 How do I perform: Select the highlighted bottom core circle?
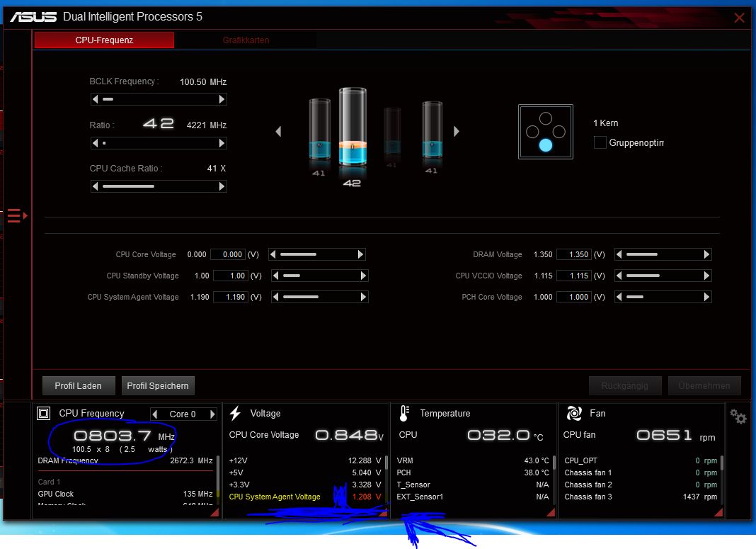point(546,145)
